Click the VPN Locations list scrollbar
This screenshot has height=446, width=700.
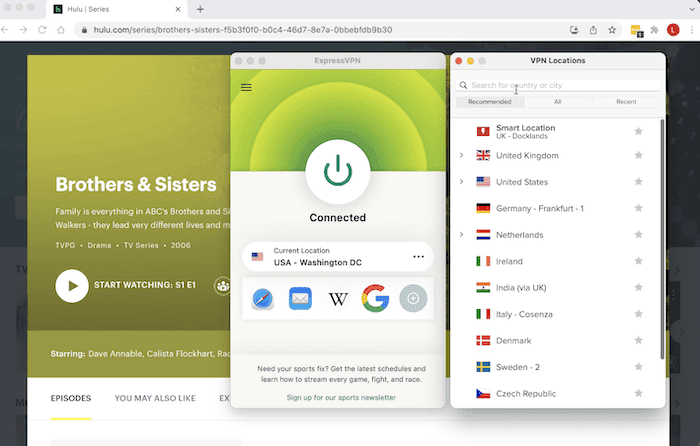(x=662, y=239)
